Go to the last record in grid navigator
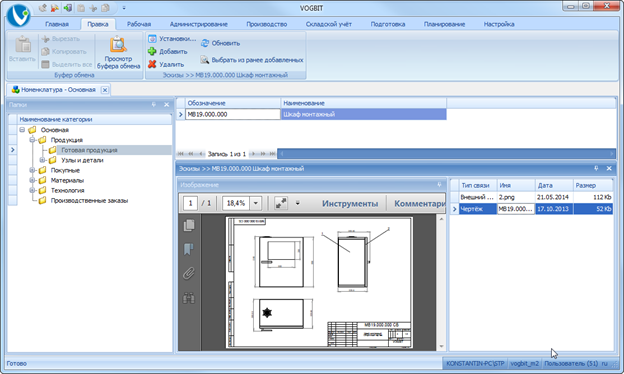624x374 pixels. pyautogui.click(x=273, y=154)
